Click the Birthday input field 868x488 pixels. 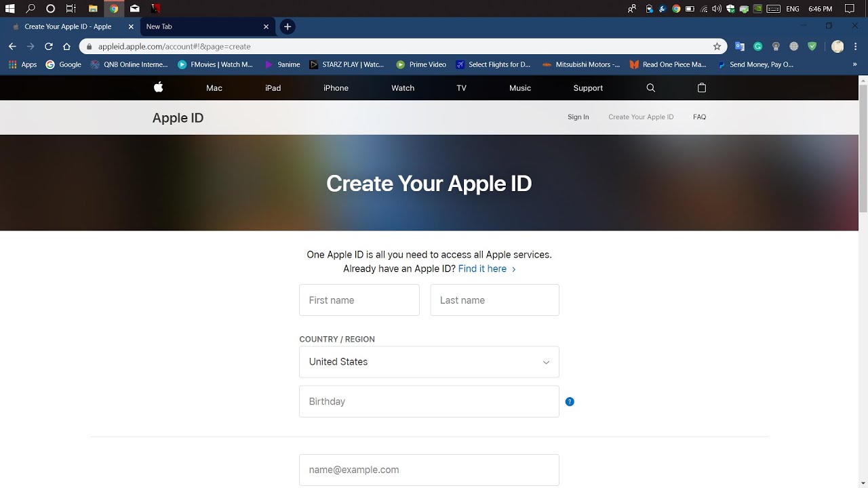click(x=429, y=401)
